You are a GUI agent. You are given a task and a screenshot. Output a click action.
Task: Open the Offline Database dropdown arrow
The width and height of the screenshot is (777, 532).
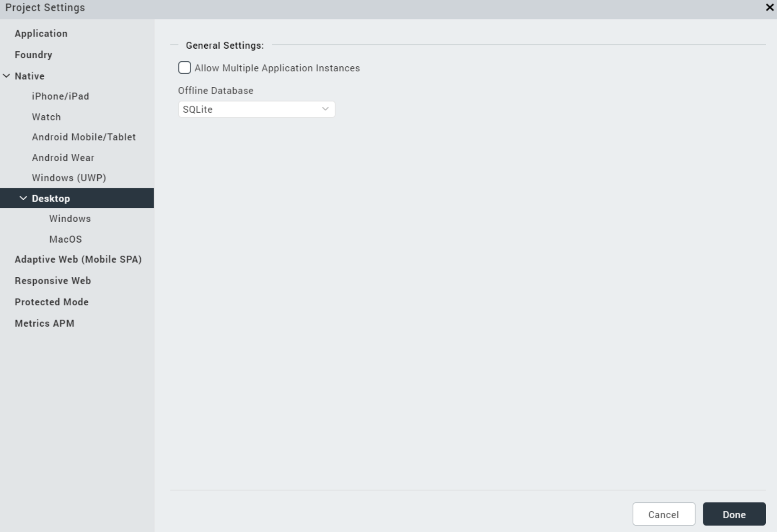tap(325, 109)
